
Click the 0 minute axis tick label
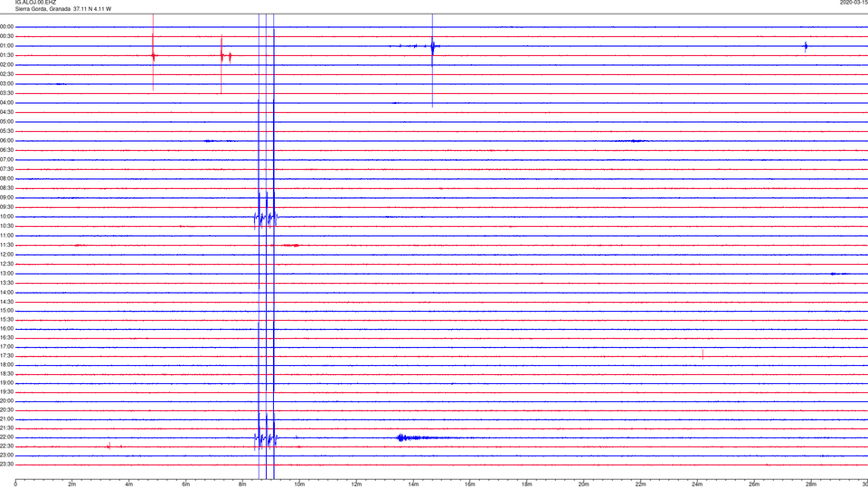(x=15, y=484)
